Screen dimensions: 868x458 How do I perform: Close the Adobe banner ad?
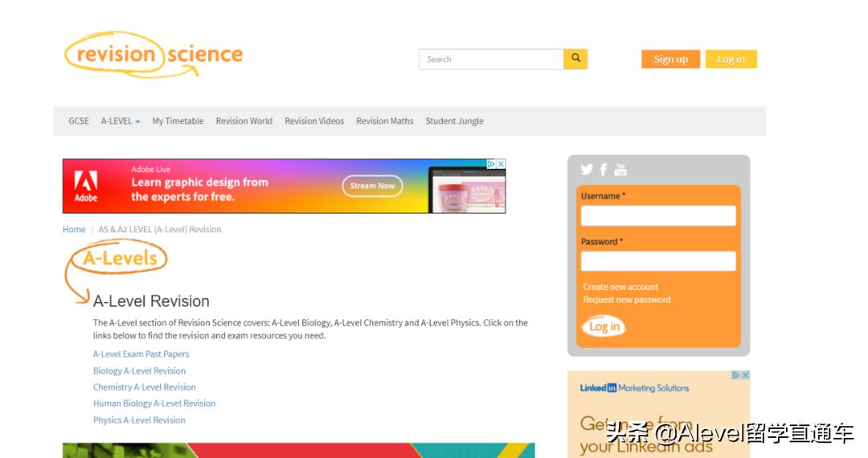501,164
